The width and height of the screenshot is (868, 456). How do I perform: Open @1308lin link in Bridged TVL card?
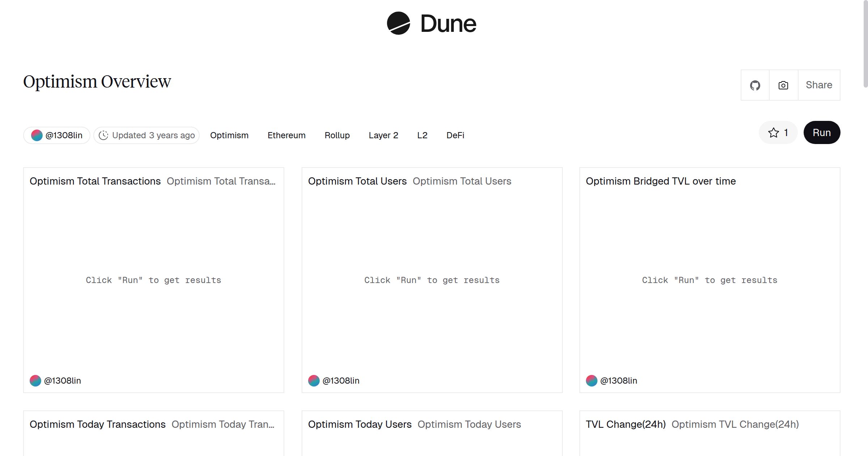(619, 381)
